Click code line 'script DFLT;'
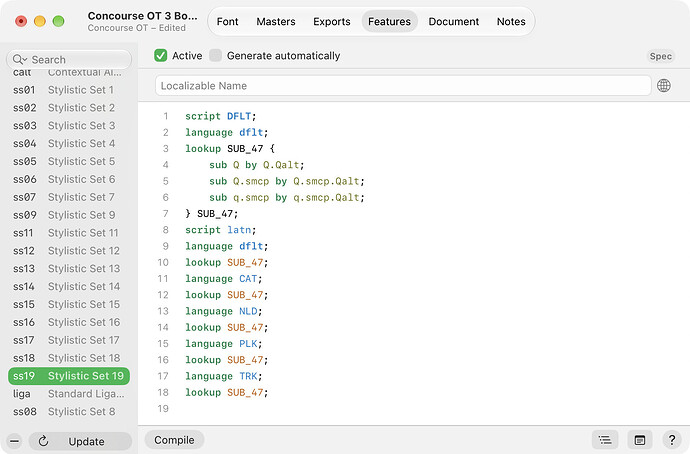Image resolution: width=690 pixels, height=454 pixels. coord(220,116)
